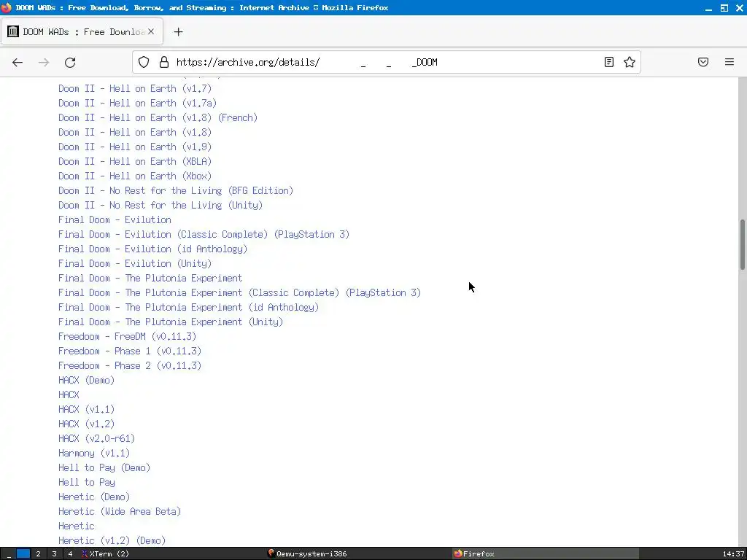
Task: Open Doom II - Hell on Earth (v1.9) link
Action: point(135,147)
